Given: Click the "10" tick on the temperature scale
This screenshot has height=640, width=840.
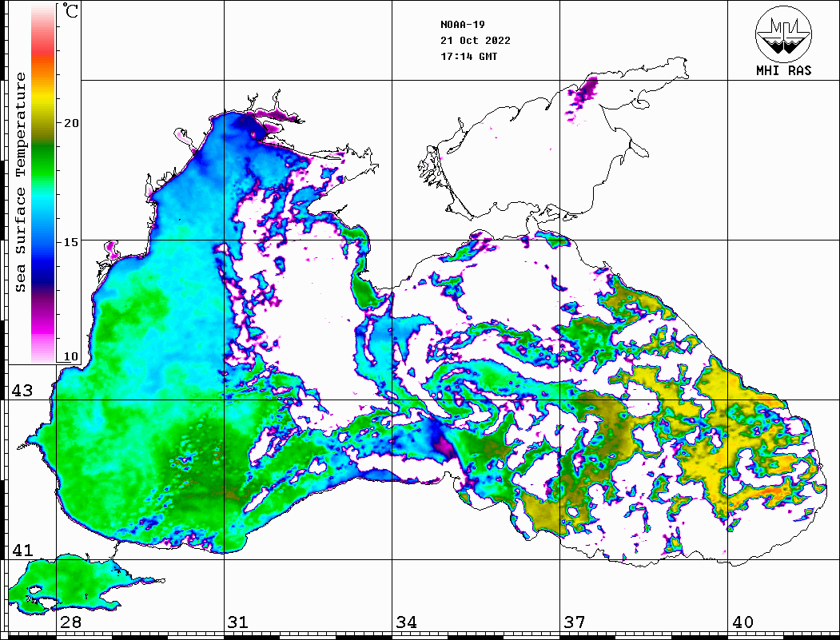Looking at the screenshot, I should click(x=72, y=357).
